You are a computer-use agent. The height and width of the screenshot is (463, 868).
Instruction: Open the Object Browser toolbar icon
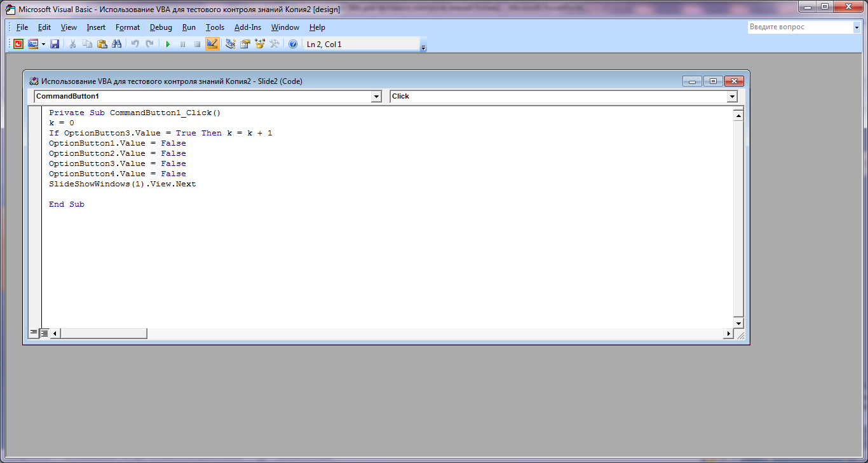[260, 44]
